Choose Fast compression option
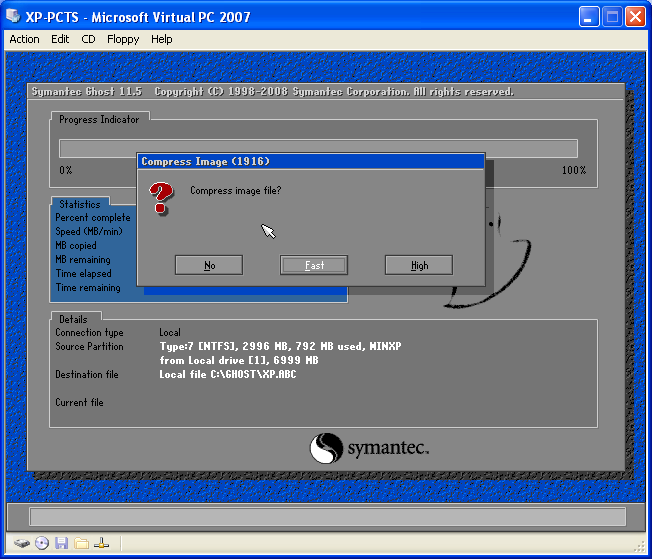 314,265
